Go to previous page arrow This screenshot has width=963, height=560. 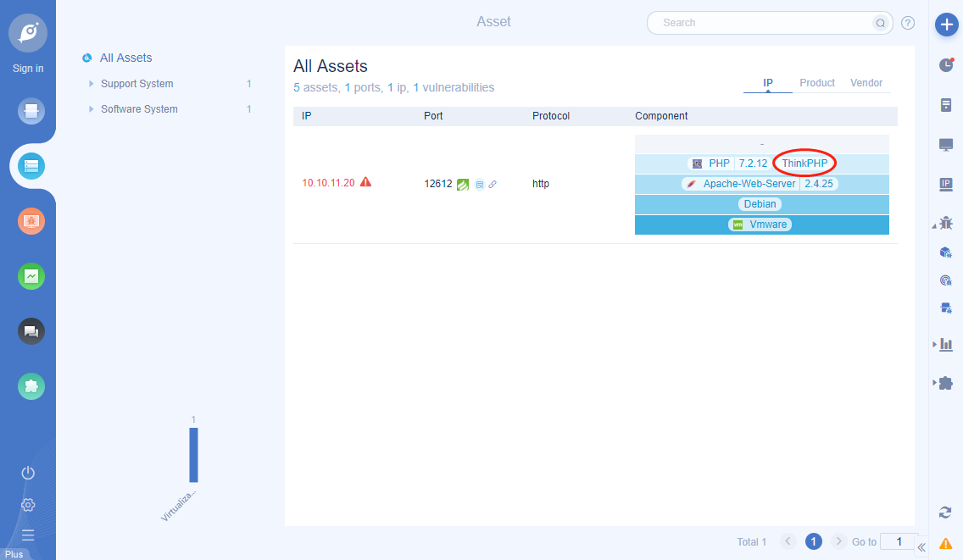click(x=788, y=541)
